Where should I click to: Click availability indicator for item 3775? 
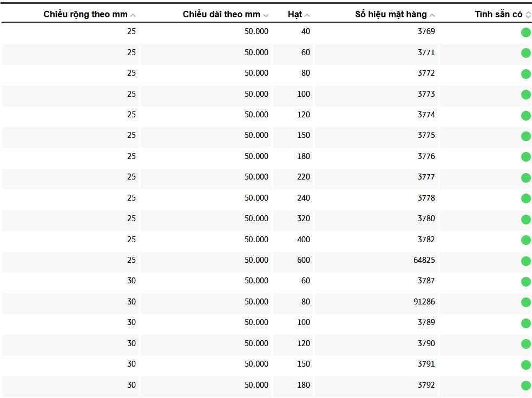coord(526,136)
